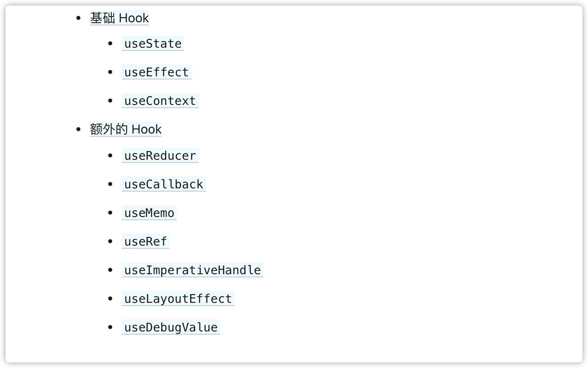Open the useEffect documentation link
Viewport: 588px width, 368px height.
coord(156,72)
